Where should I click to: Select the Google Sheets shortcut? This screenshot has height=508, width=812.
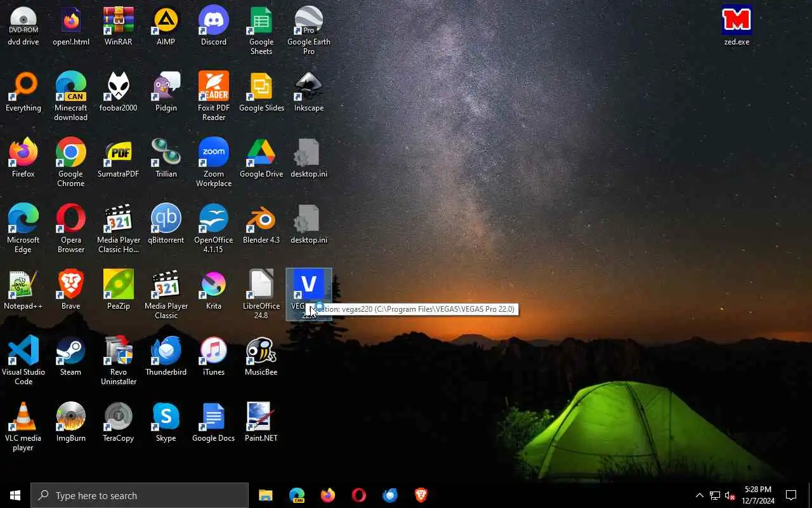(261, 30)
